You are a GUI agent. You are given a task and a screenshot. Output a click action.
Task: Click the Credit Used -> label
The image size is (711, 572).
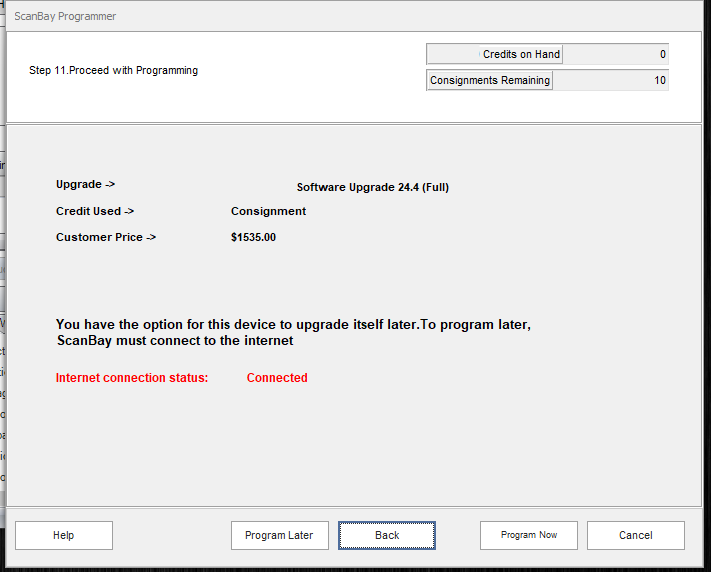95,211
